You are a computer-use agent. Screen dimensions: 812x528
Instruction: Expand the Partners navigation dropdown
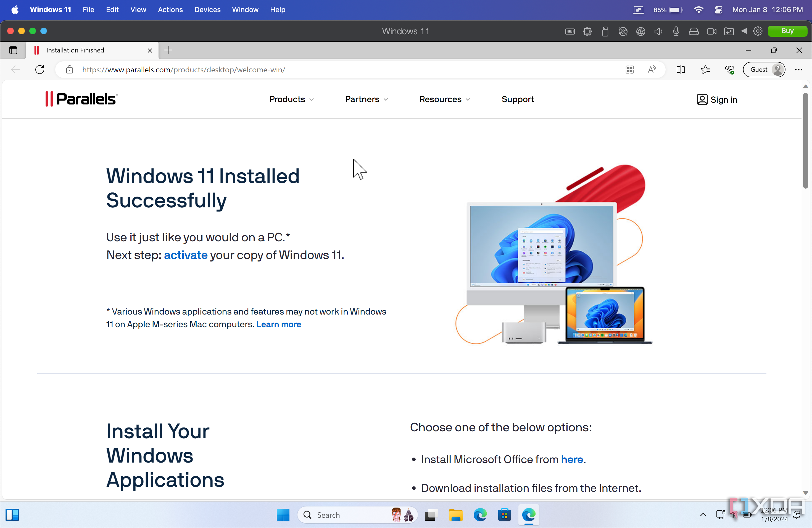(x=366, y=99)
